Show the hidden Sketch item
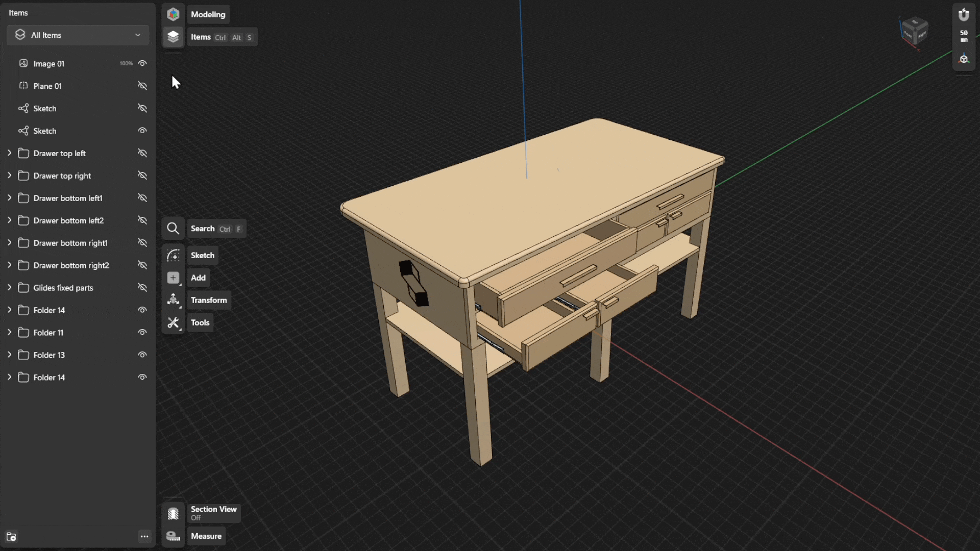This screenshot has height=551, width=980. click(x=142, y=108)
